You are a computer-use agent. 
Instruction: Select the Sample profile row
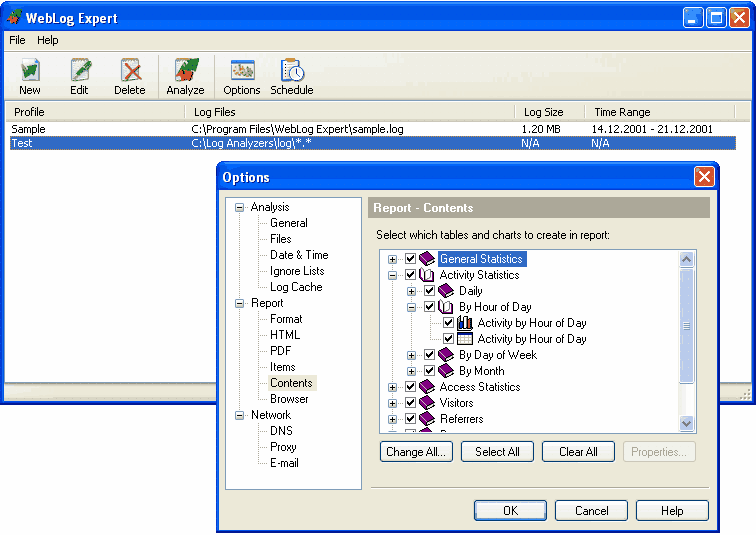tap(372, 129)
